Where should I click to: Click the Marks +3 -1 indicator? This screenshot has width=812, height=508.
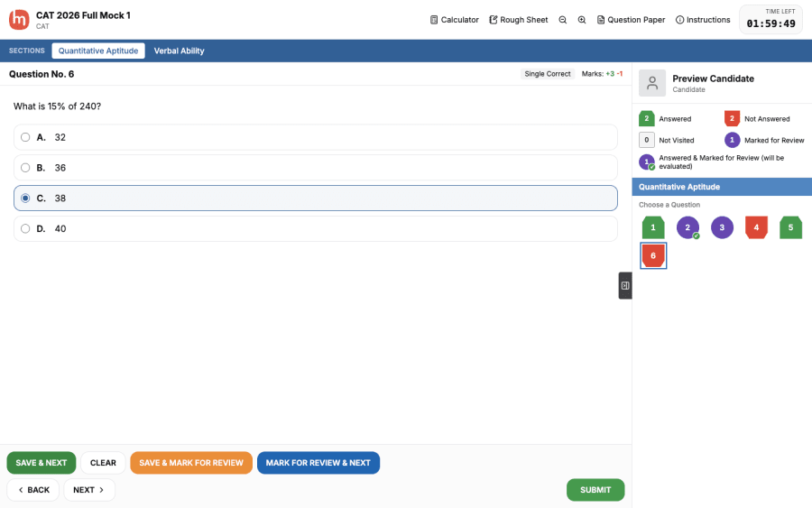[x=602, y=74]
